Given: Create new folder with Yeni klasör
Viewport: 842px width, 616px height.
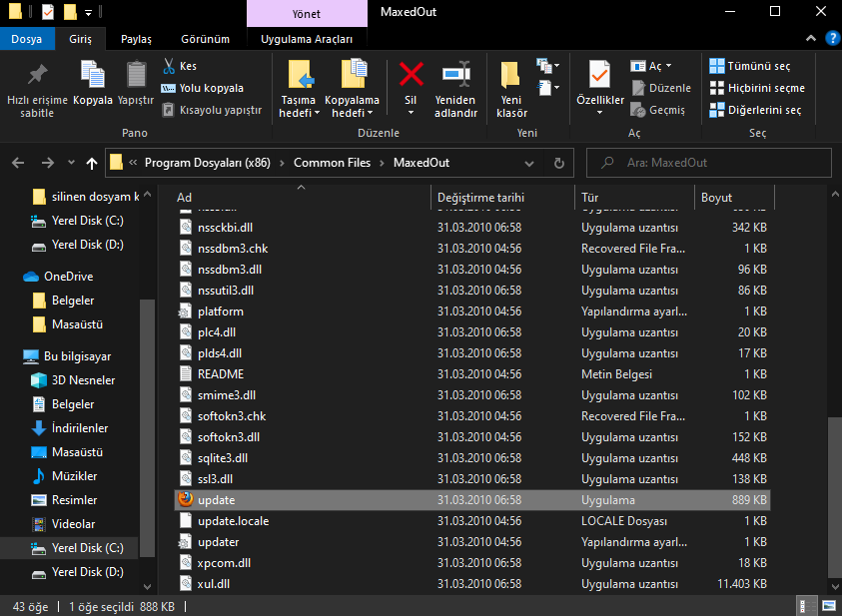Looking at the screenshot, I should [511, 89].
